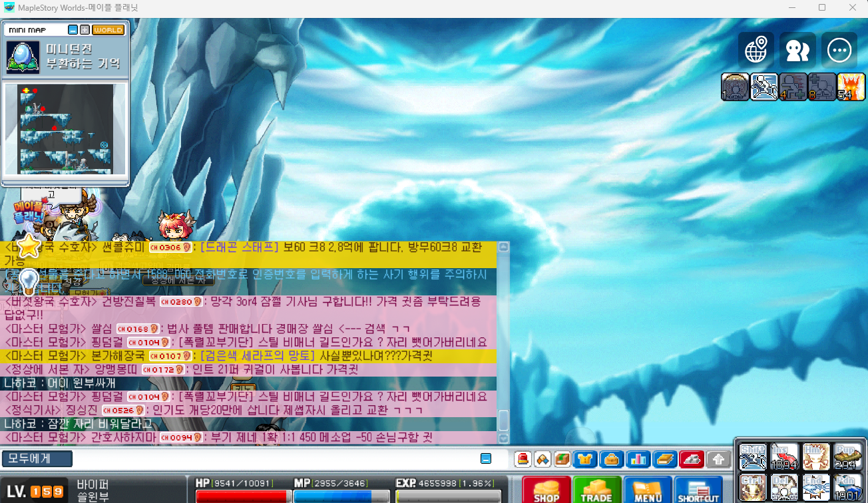Open the Cash SHOP button
Viewport: 868px width, 503px height.
tap(546, 489)
